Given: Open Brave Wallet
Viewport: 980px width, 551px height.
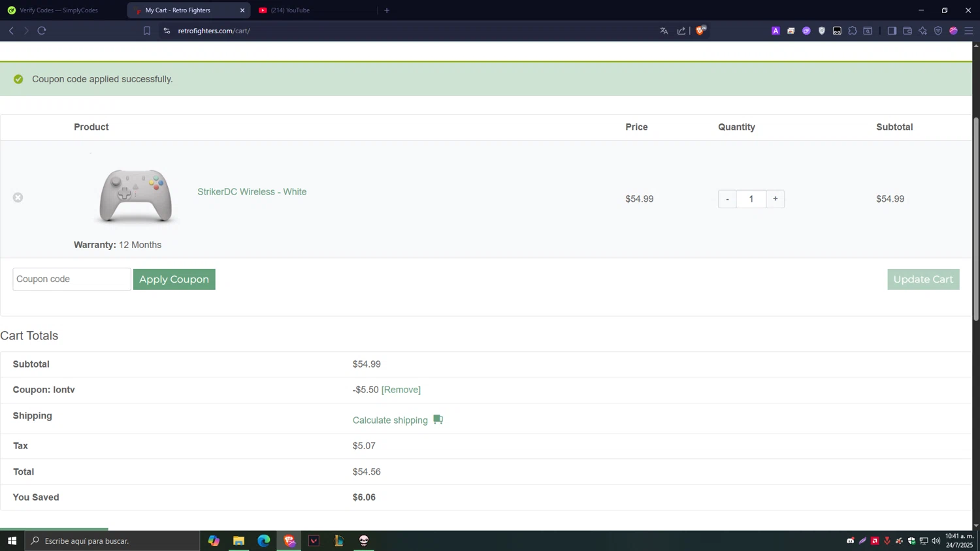Looking at the screenshot, I should point(907,31).
